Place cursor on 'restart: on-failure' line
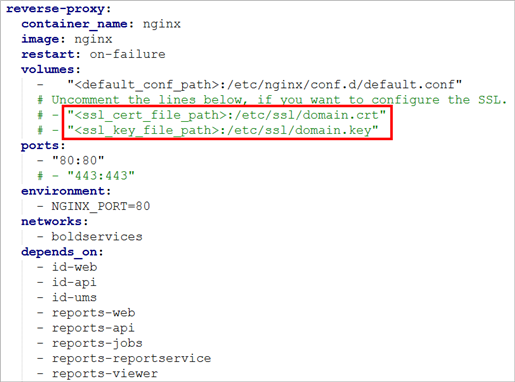The height and width of the screenshot is (382, 515). [x=93, y=55]
